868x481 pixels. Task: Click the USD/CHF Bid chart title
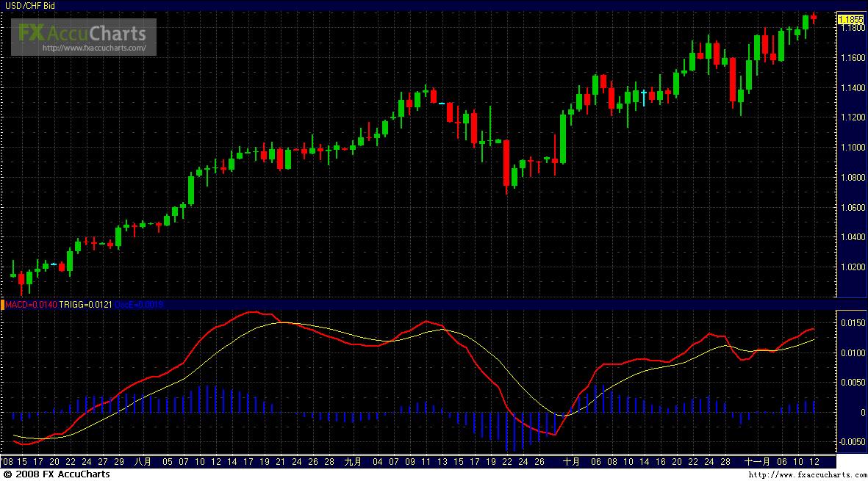30,6
